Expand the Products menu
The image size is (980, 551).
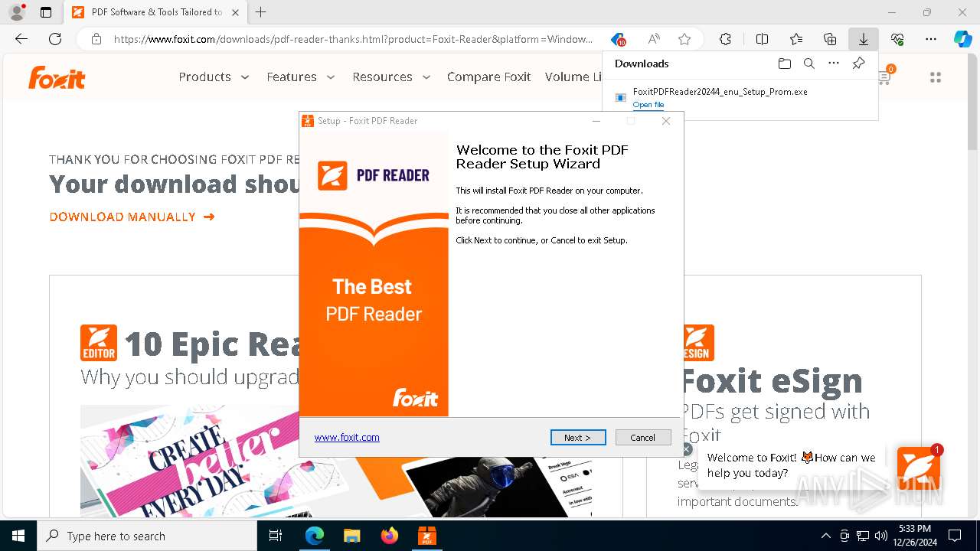[214, 77]
